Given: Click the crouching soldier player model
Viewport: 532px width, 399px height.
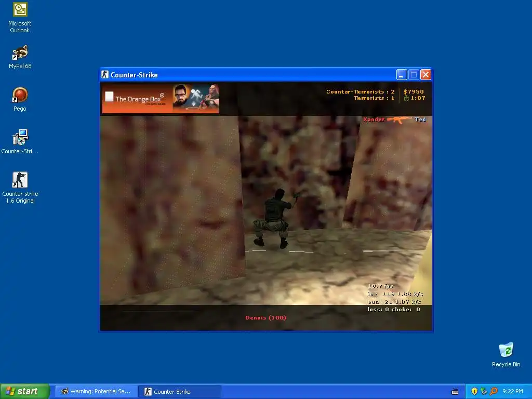Looking at the screenshot, I should click(x=274, y=218).
